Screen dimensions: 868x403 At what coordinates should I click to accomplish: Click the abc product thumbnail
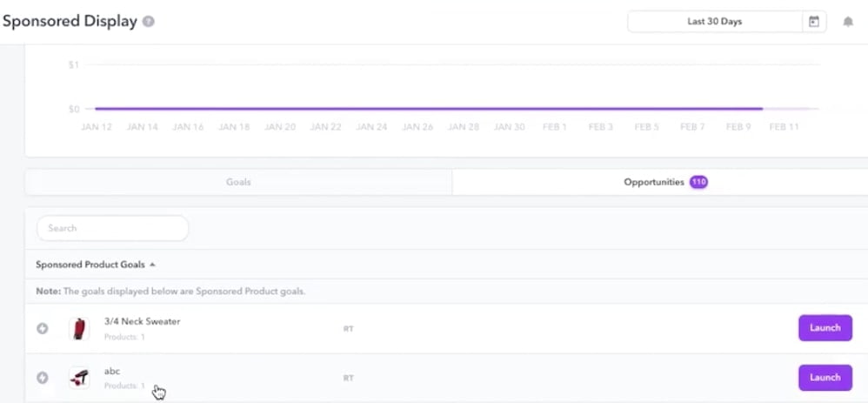coord(79,378)
